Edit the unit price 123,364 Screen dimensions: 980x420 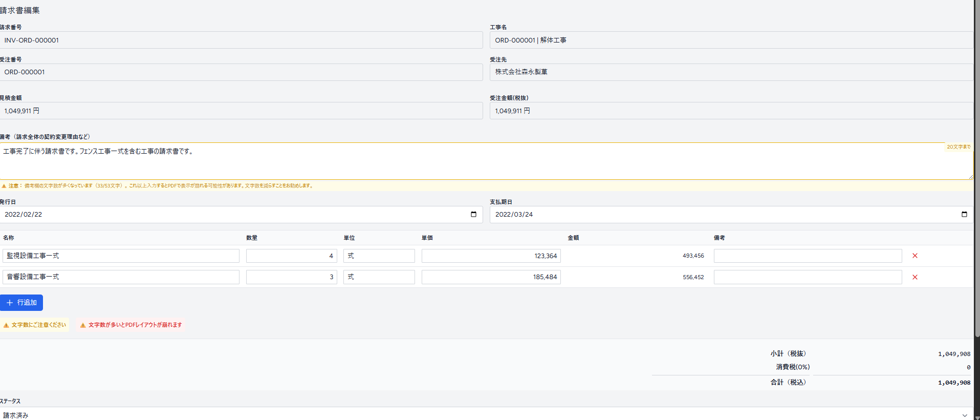[x=491, y=256]
